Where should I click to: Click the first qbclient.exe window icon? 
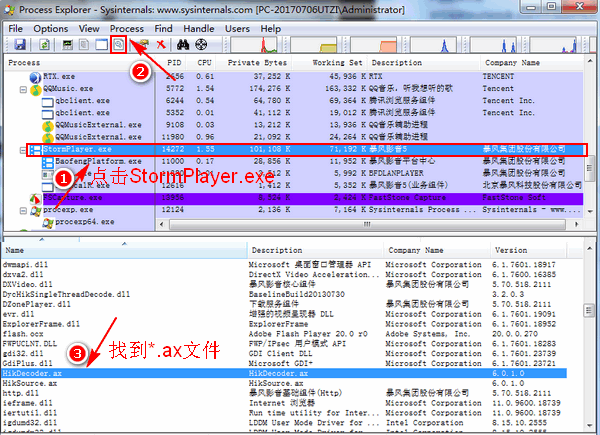pyautogui.click(x=47, y=101)
